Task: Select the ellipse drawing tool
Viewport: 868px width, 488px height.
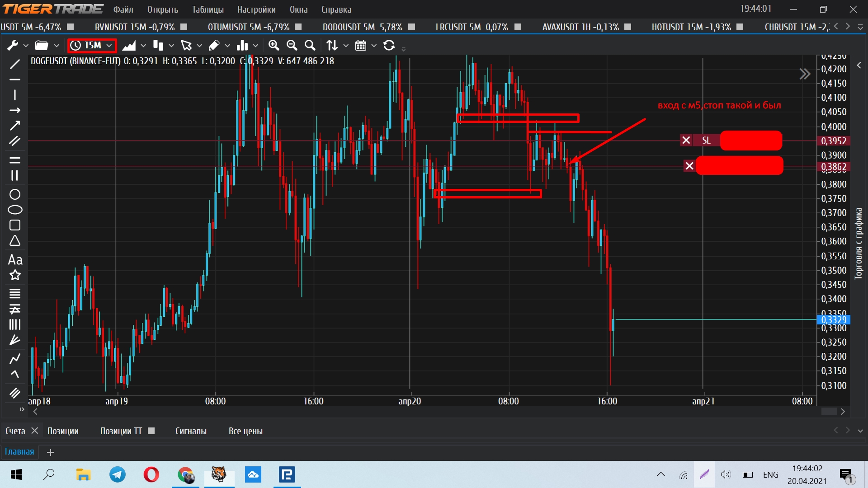Action: (x=15, y=210)
